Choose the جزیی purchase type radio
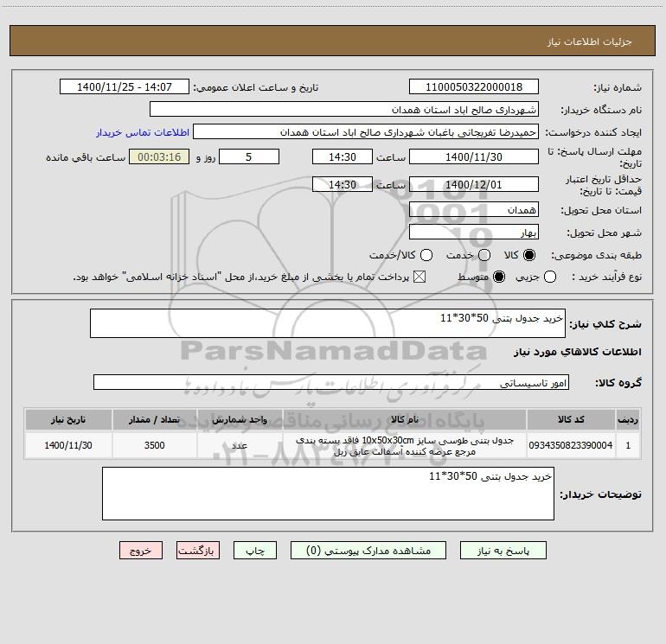The image size is (666, 644). (x=549, y=277)
